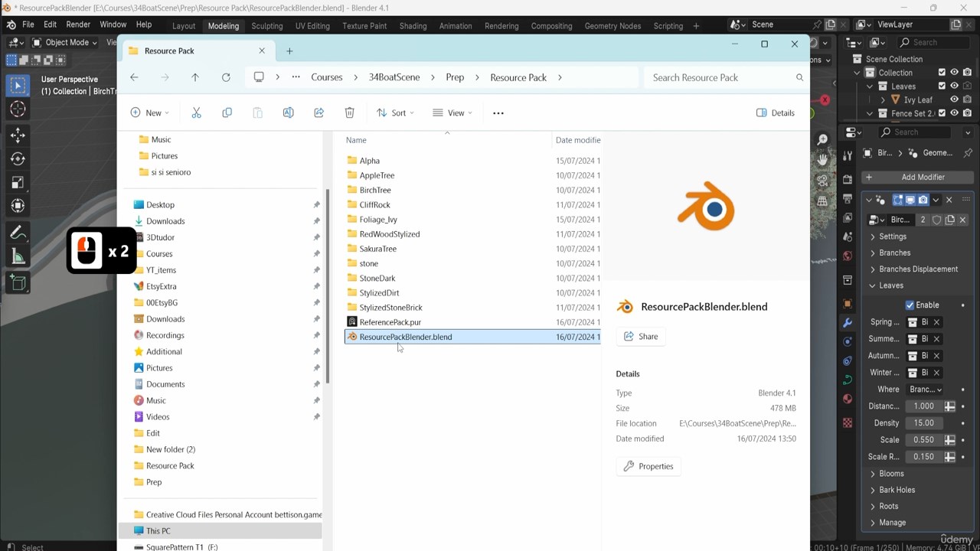Collapse the Leaves panel in modifier
980x551 pixels.
pyautogui.click(x=890, y=285)
